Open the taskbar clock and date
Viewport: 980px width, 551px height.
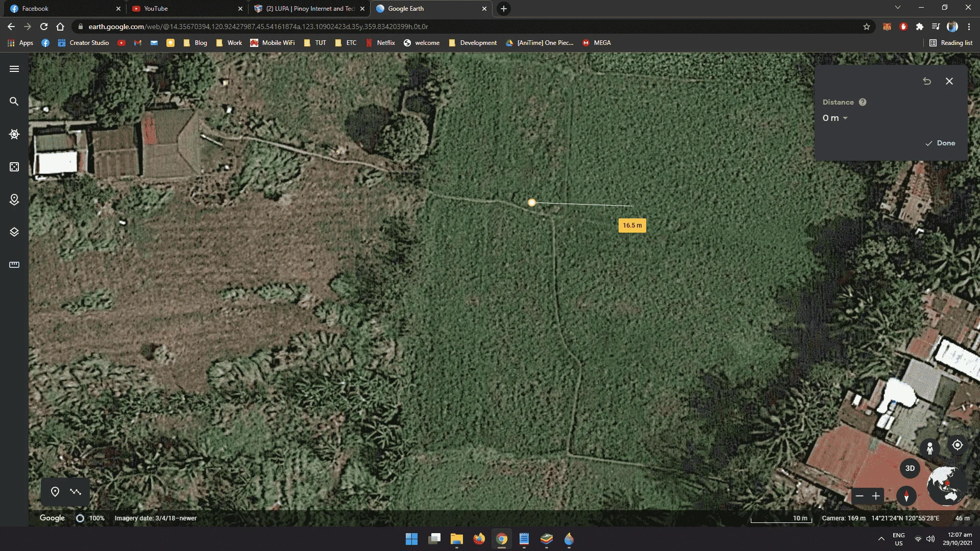click(958, 539)
